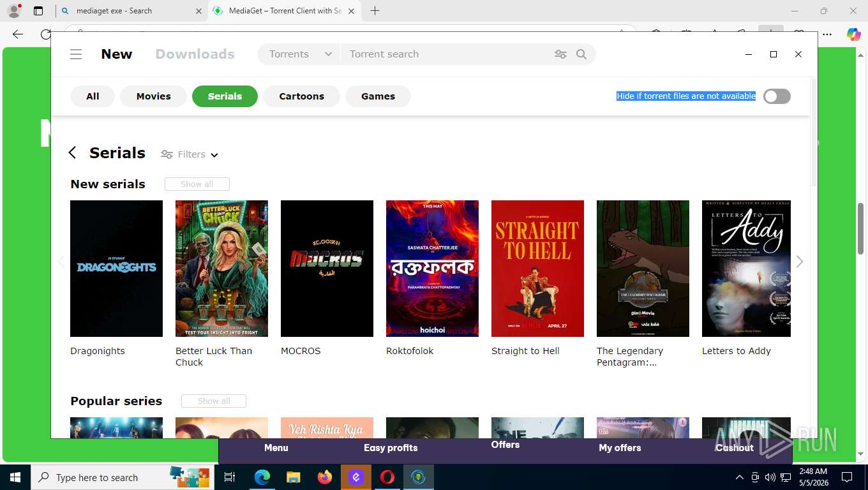Switch to the New tab

tap(117, 54)
